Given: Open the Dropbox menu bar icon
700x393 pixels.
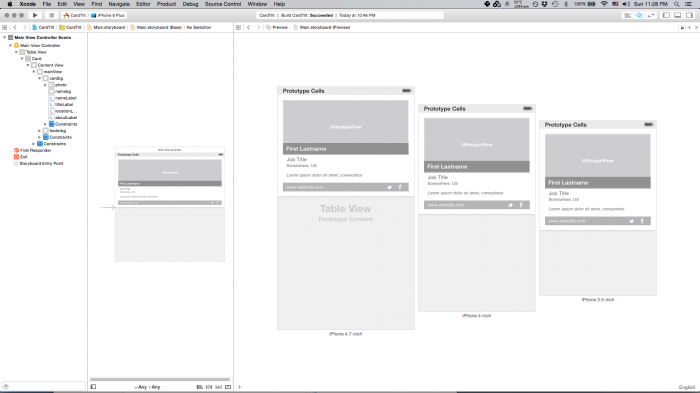Looking at the screenshot, I should [544, 4].
